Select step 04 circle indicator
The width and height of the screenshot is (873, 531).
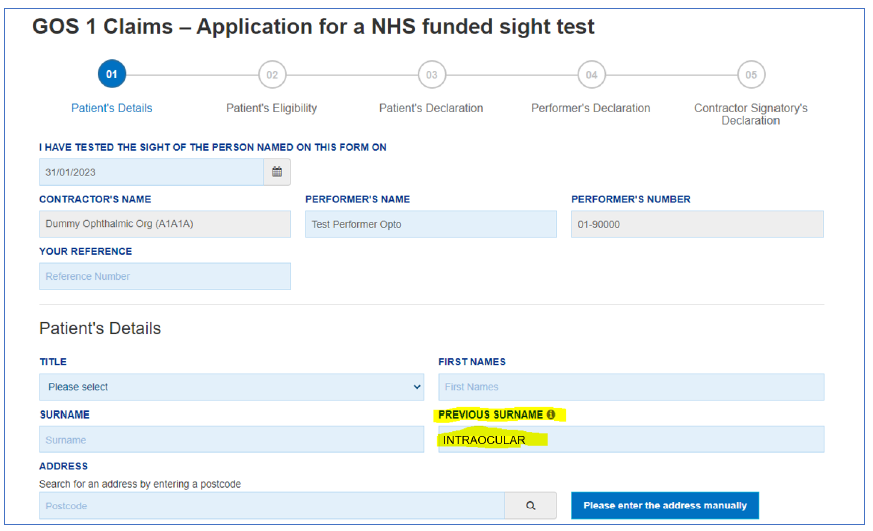click(x=591, y=75)
